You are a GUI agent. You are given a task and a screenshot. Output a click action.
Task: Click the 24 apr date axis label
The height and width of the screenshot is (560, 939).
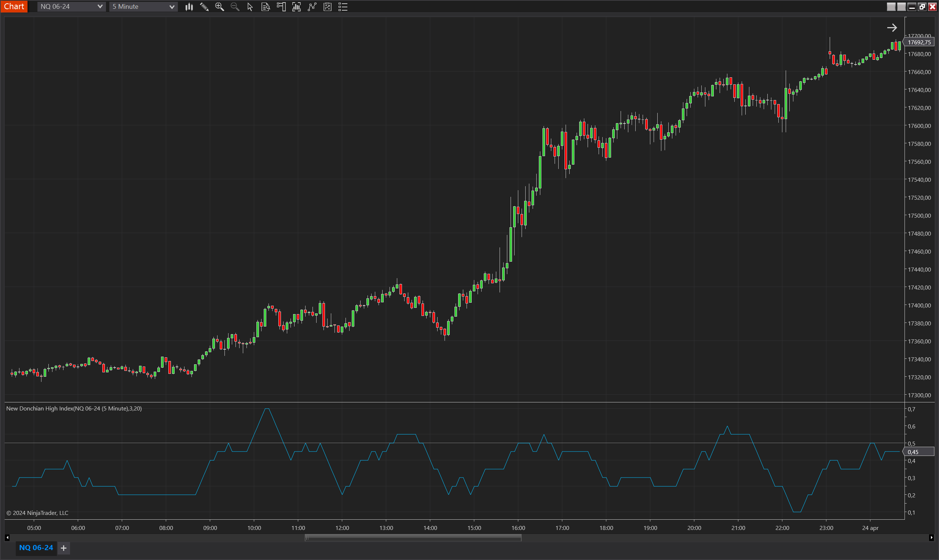click(870, 528)
